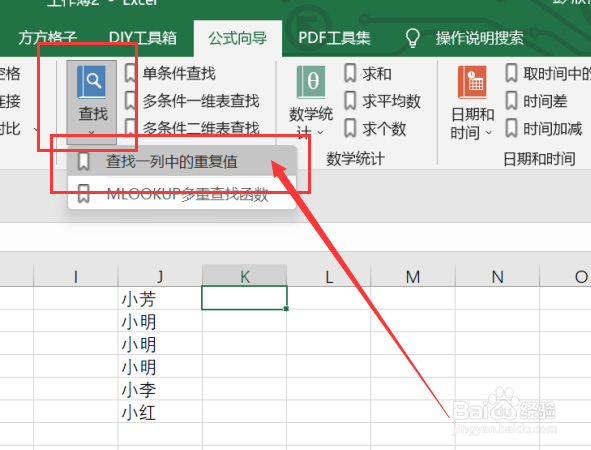The height and width of the screenshot is (450, 591).
Task: Expand the 查找 dropdown arrow
Action: pyautogui.click(x=91, y=132)
